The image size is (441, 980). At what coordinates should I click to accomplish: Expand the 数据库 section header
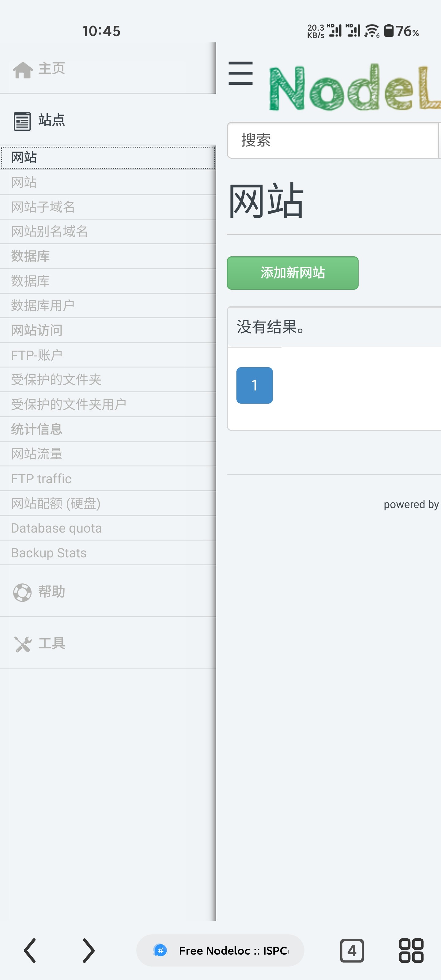(108, 256)
